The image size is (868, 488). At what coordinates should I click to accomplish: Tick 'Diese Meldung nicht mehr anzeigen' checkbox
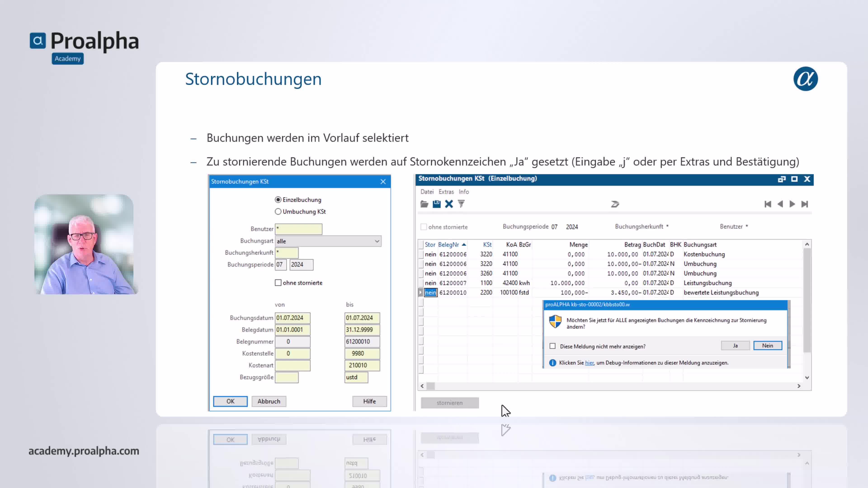tap(553, 346)
